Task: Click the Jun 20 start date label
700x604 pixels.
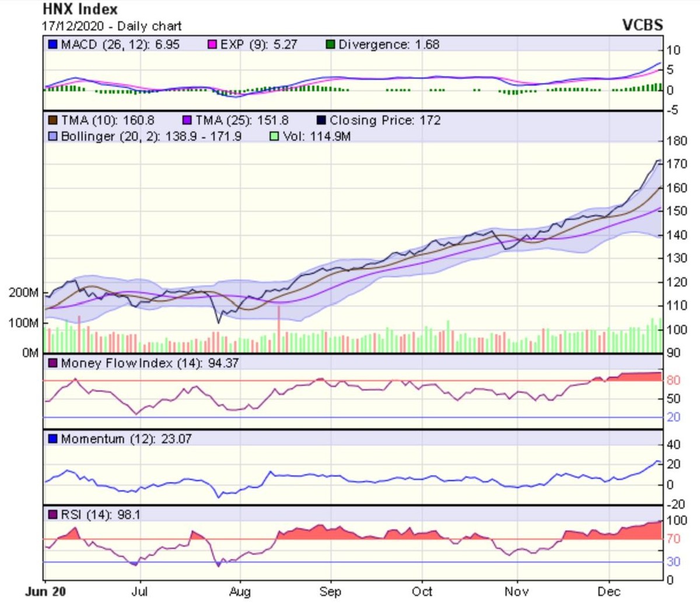Action: tap(46, 592)
